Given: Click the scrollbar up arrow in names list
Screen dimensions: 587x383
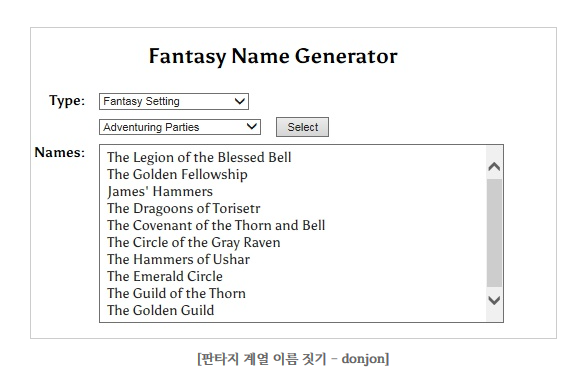Looking at the screenshot, I should (494, 166).
